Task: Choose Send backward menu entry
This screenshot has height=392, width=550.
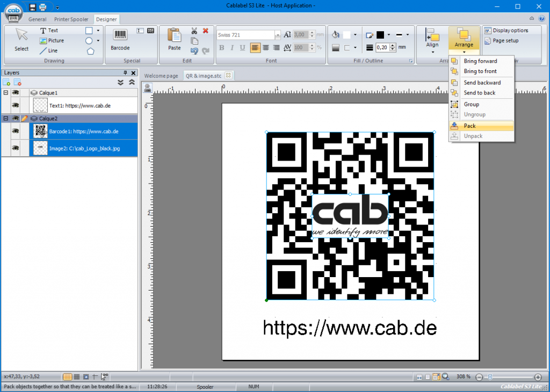Action: pos(481,83)
